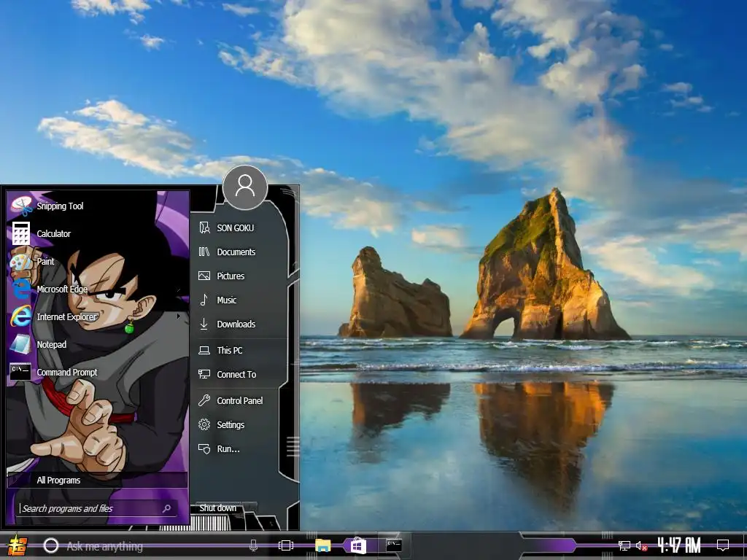Launch Command Prompt from the program list
The height and width of the screenshot is (560, 747).
click(98, 372)
